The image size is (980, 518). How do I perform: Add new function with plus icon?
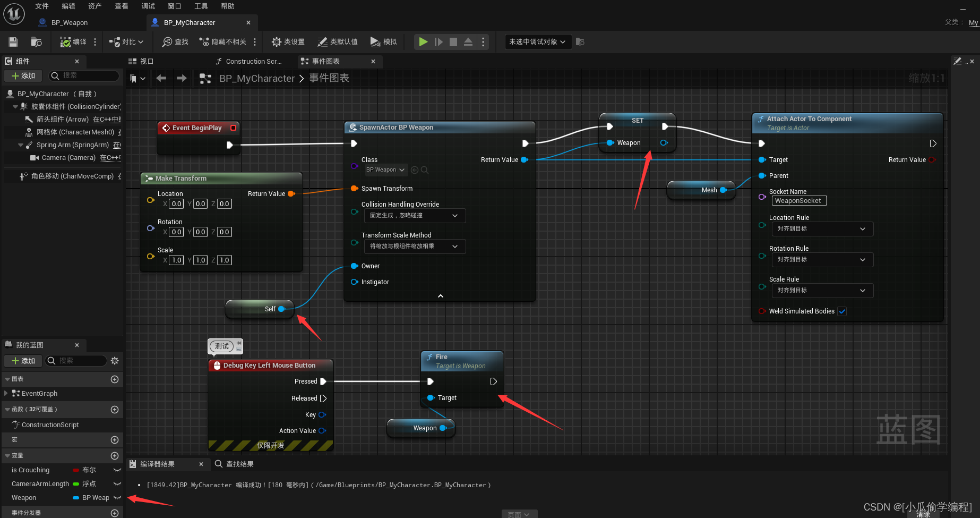pyautogui.click(x=115, y=410)
